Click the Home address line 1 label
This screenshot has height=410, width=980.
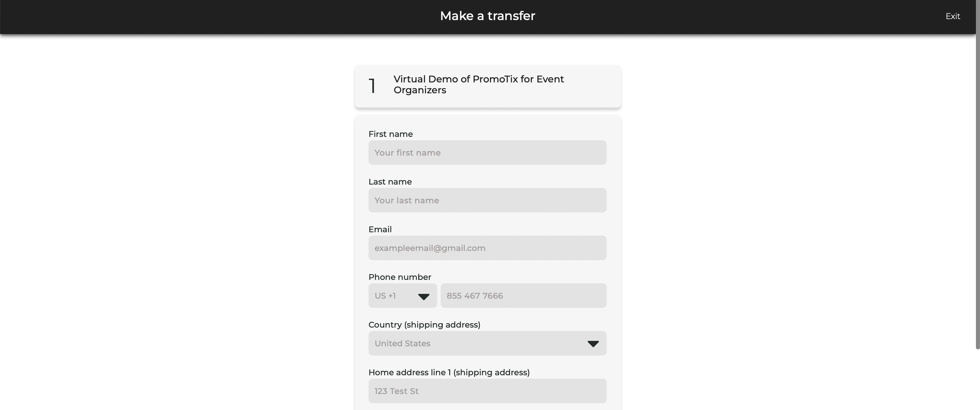pyautogui.click(x=448, y=372)
